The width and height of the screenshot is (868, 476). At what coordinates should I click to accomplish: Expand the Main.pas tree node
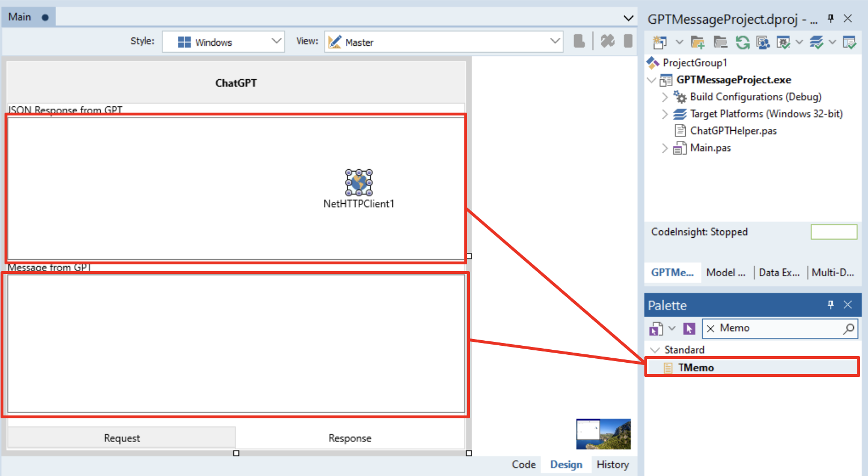click(665, 148)
